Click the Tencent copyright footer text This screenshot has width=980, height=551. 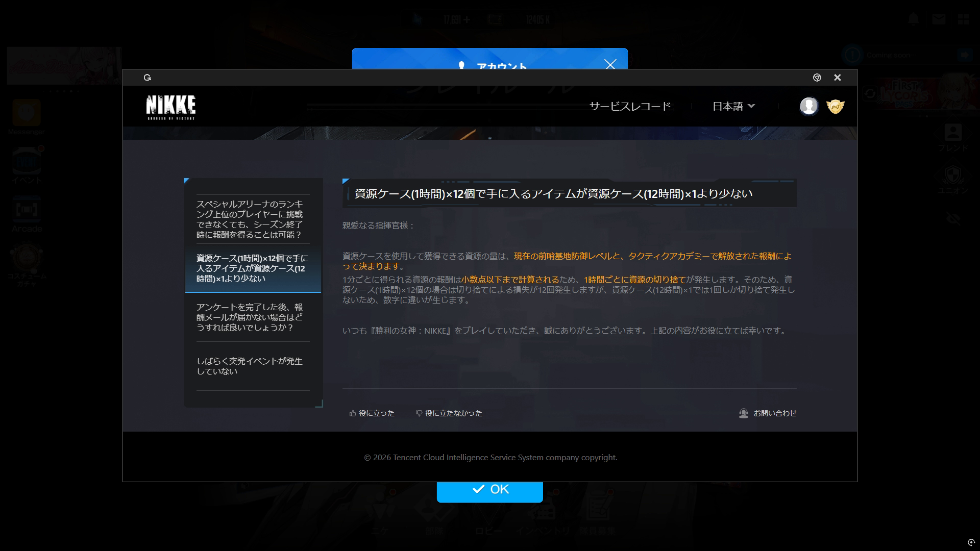[490, 458]
